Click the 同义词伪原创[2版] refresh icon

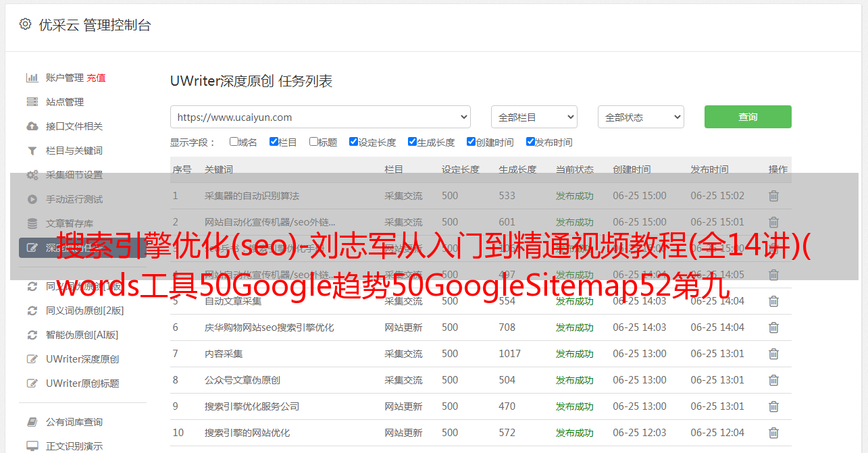click(x=32, y=311)
